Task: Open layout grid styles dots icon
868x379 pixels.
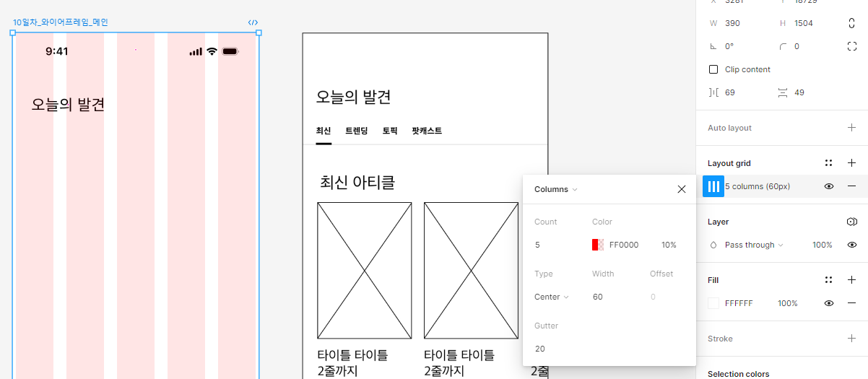Action: [x=829, y=163]
